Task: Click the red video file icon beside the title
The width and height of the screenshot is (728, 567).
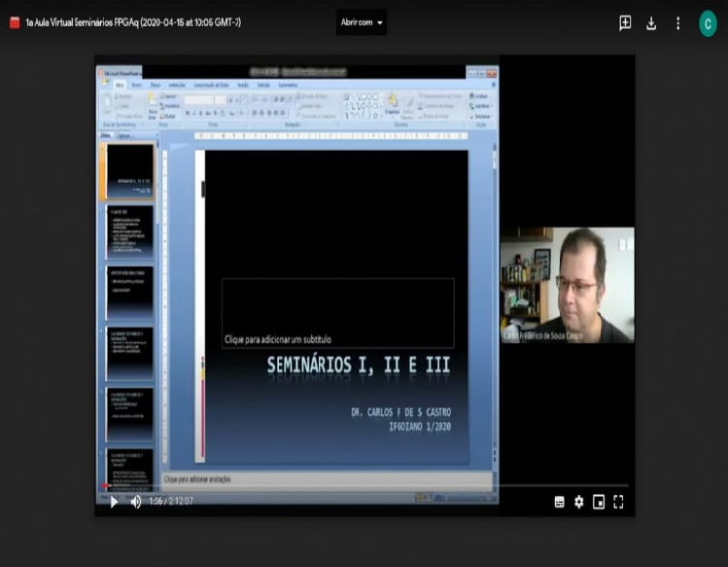Action: pos(15,22)
